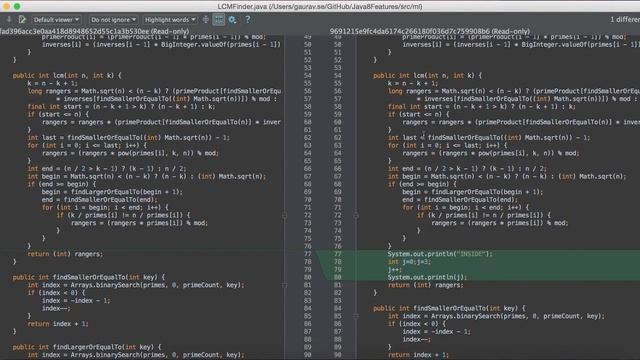Click Arrays.binarySearch line under findSmallerOrEqualTo in right pane
This screenshot has height=360, width=640.
(496, 316)
